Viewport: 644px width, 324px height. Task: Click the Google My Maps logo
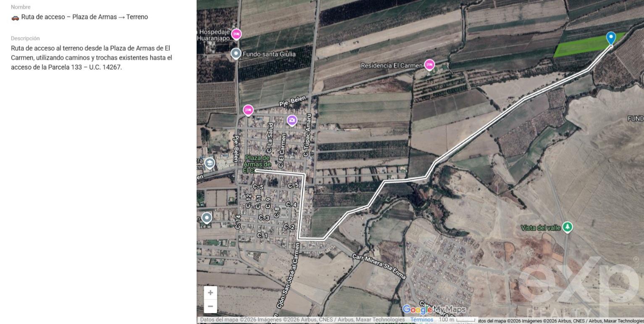434,310
